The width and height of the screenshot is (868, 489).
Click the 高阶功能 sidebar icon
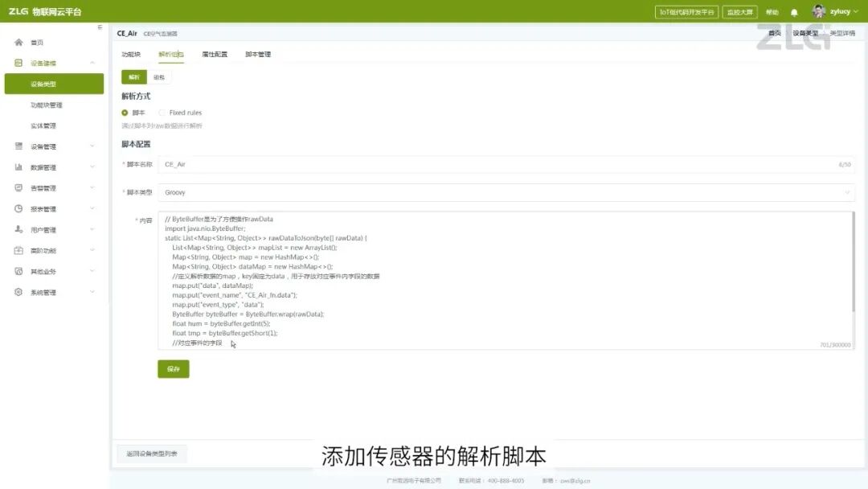click(x=18, y=250)
